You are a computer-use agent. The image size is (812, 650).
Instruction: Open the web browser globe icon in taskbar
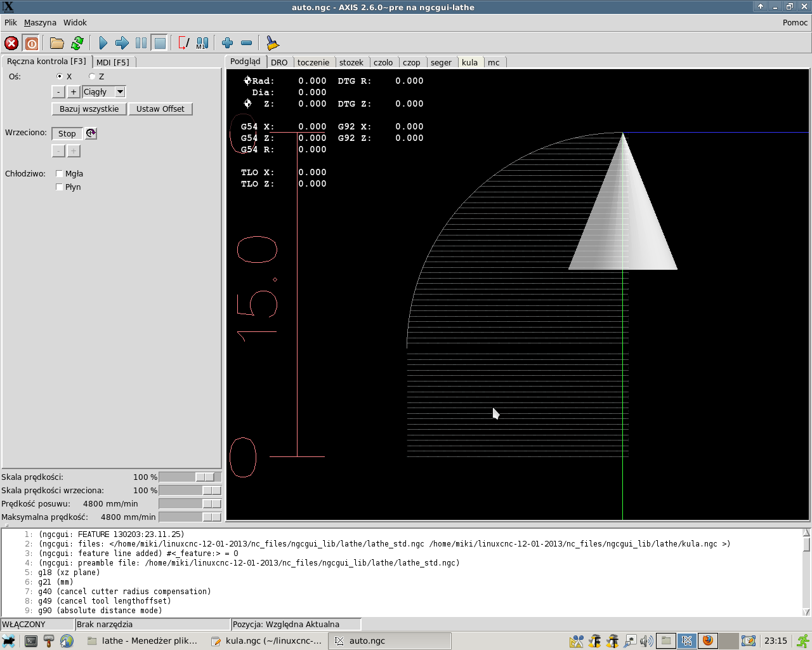point(67,641)
